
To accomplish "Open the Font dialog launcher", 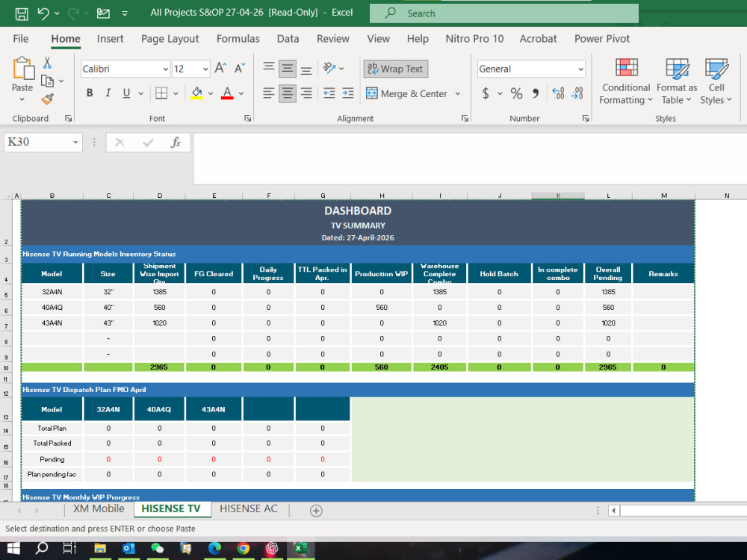I will tap(248, 119).
